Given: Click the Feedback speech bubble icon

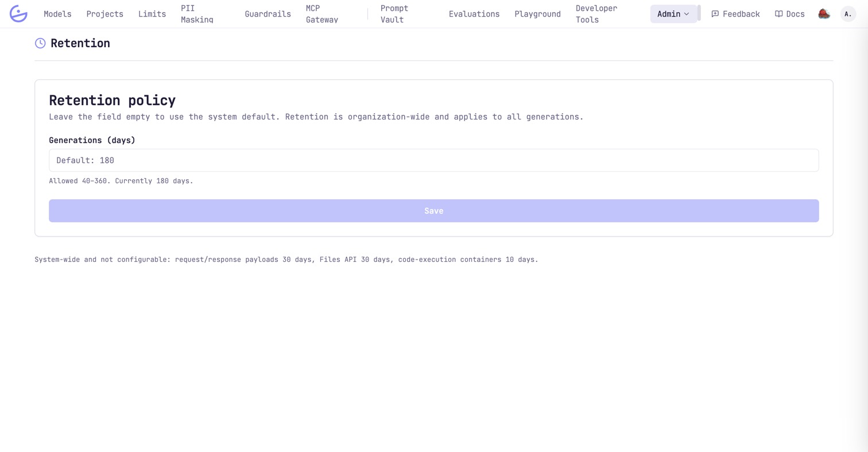Looking at the screenshot, I should click(x=715, y=14).
